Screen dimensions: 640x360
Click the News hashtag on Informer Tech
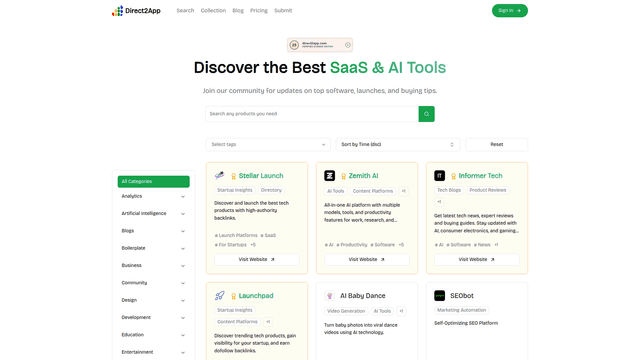[x=482, y=245]
